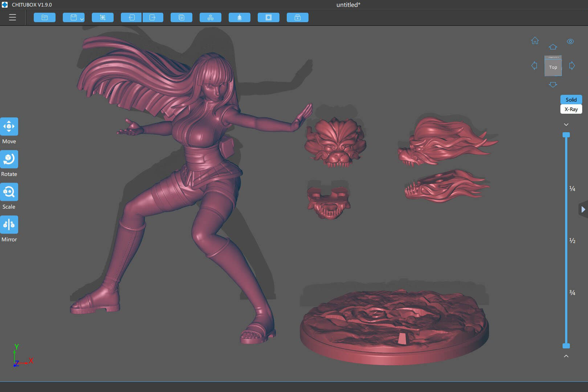Click the save floppy disk icon

click(73, 17)
